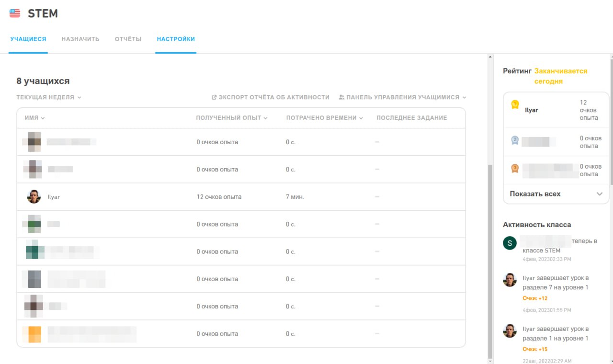Click the silver second-place medal icon
Viewport: 613px width, 364px height.
[515, 140]
